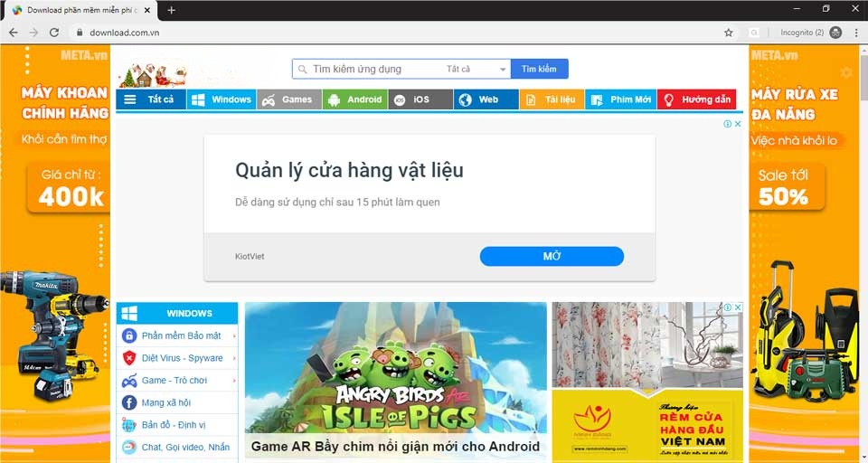Open the Tài liệu navigation tab
The height and width of the screenshot is (463, 868).
[552, 99]
